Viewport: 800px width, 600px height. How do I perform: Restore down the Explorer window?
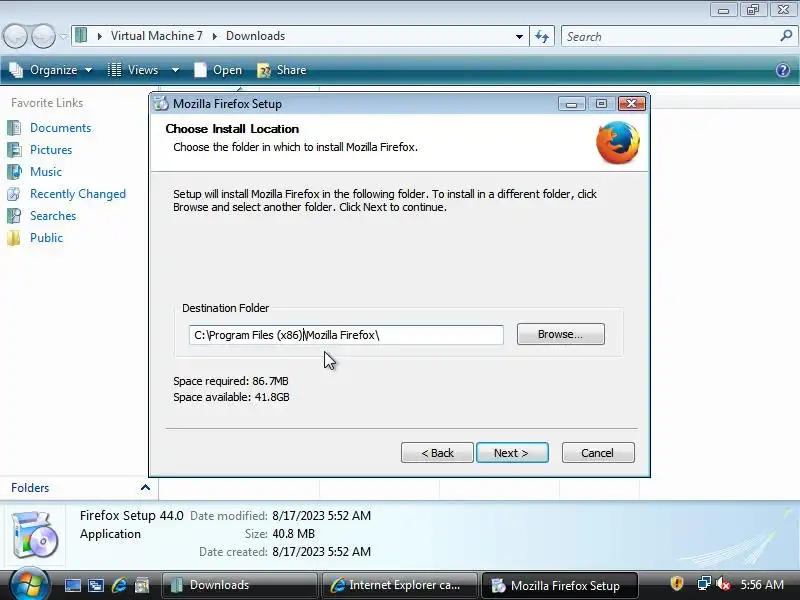[753, 9]
